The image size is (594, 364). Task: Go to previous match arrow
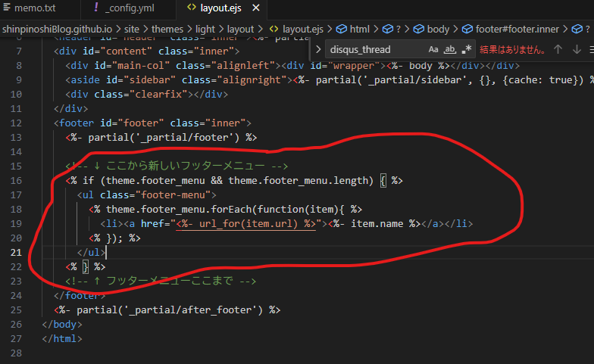coord(558,50)
